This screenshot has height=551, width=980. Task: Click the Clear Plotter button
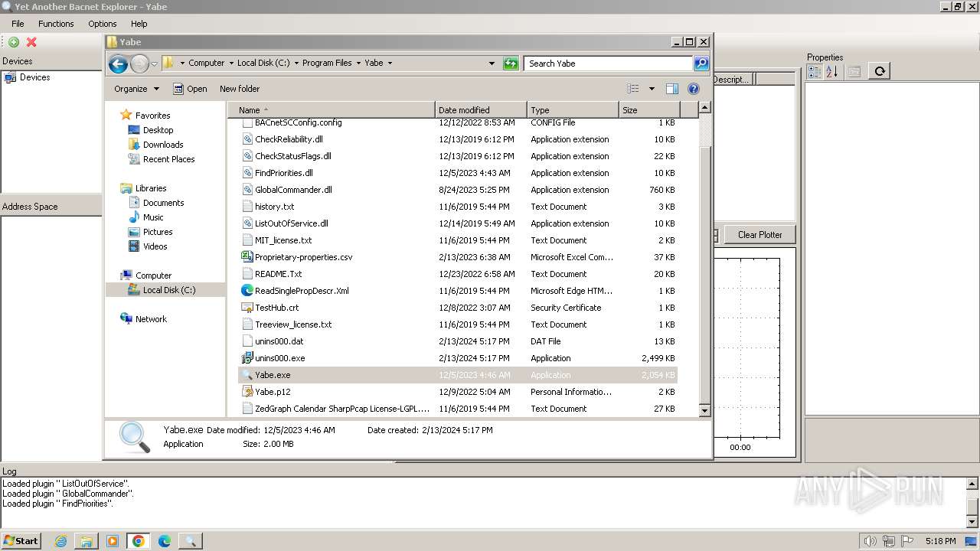(x=759, y=235)
